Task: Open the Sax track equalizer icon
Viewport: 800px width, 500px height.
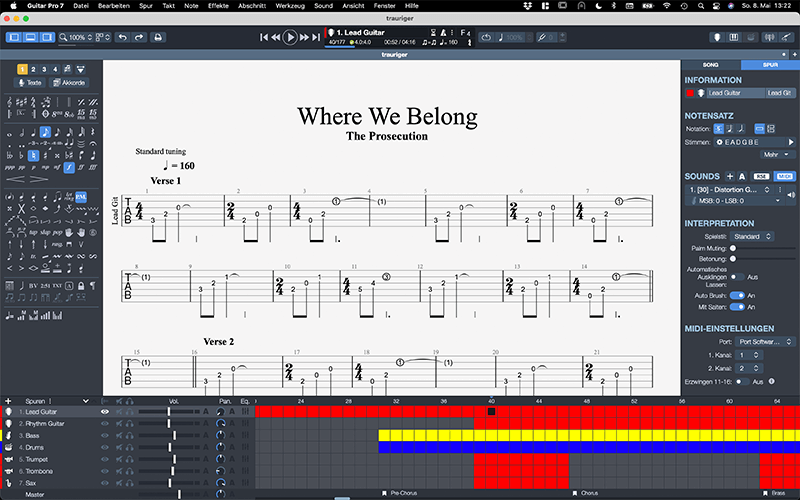Action: 245,483
